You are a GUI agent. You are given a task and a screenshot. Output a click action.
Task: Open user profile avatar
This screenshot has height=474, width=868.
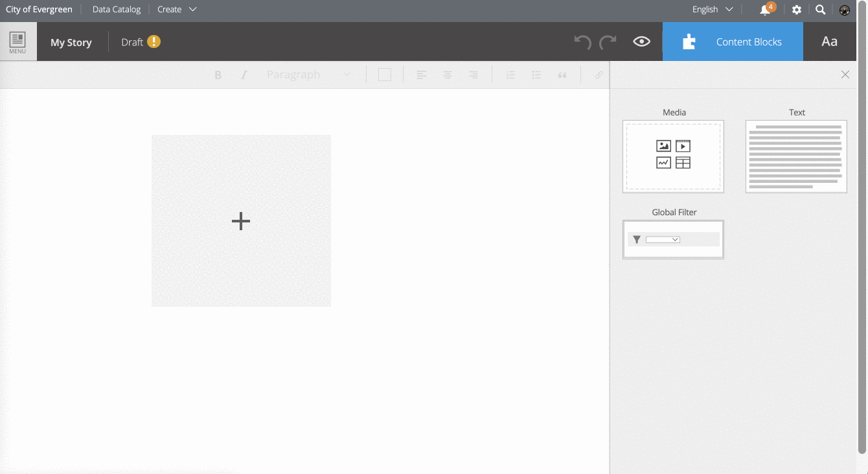pyautogui.click(x=844, y=10)
